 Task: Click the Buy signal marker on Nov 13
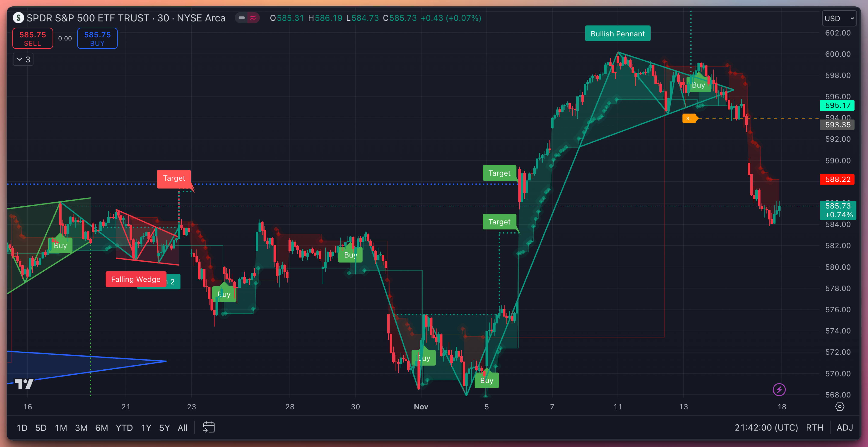click(698, 84)
